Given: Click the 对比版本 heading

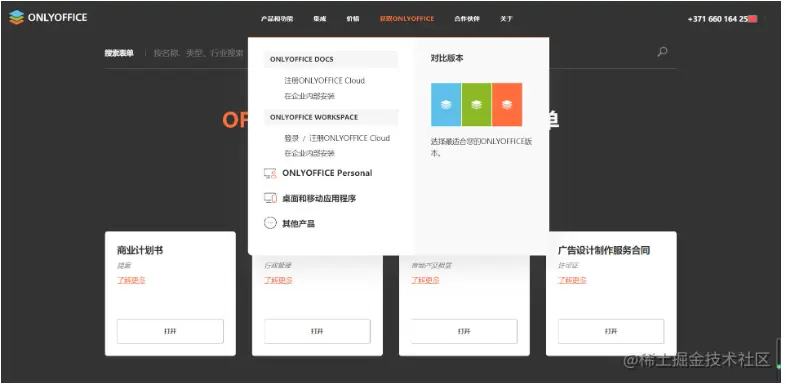Looking at the screenshot, I should [x=447, y=58].
